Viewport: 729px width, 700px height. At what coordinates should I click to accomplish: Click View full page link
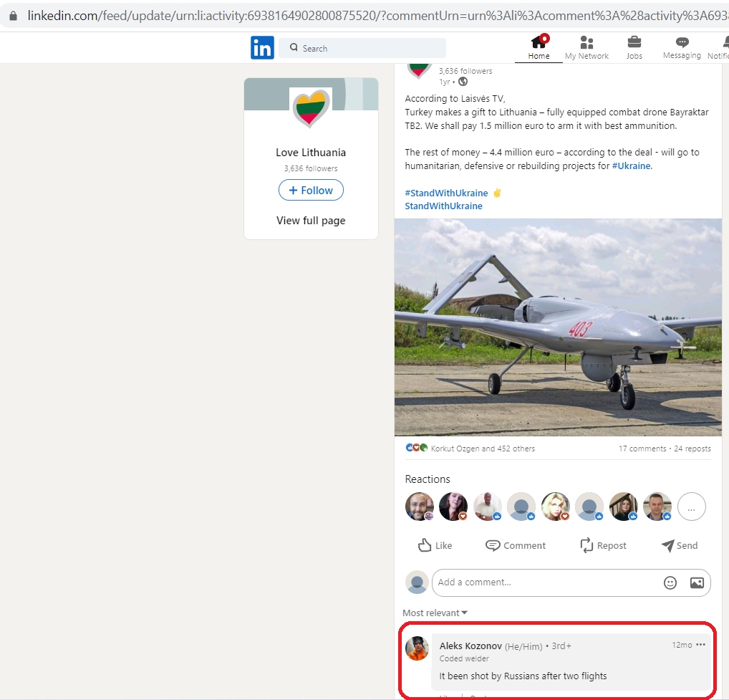[x=311, y=221]
